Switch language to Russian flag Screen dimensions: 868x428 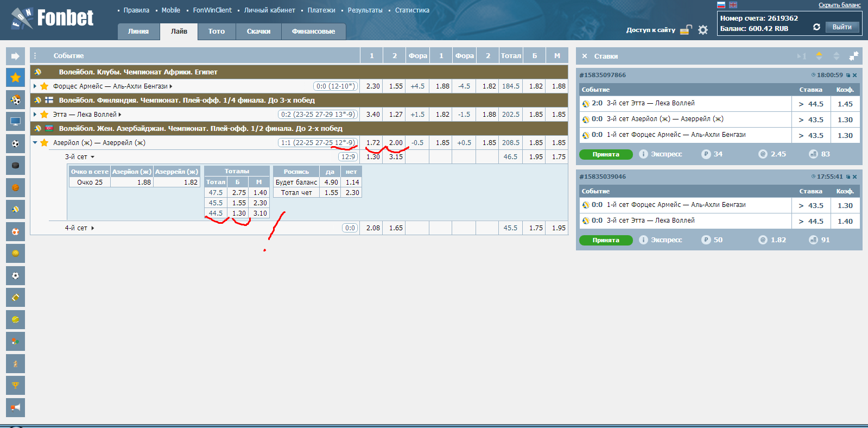(x=721, y=5)
